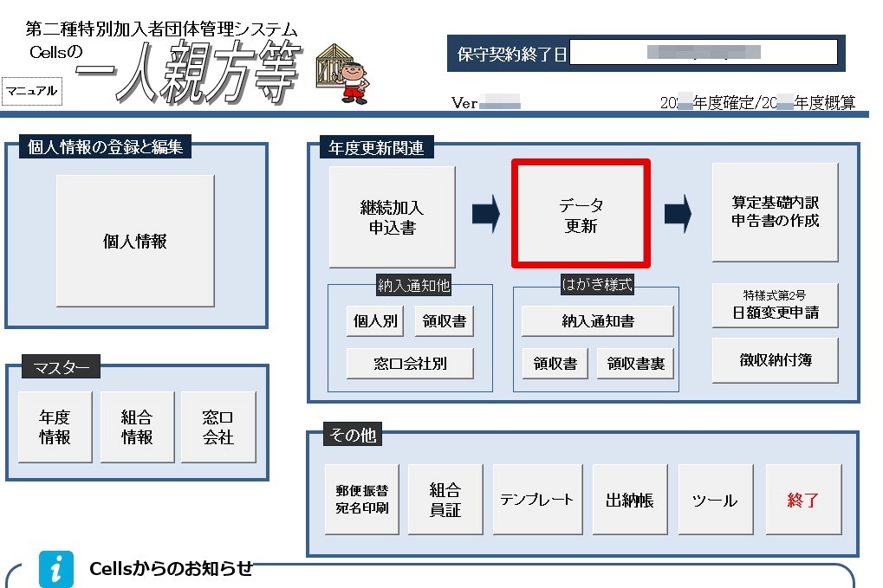Open the 窓口会社別 notice option
Viewport: 883px width, 588px height.
(x=410, y=362)
